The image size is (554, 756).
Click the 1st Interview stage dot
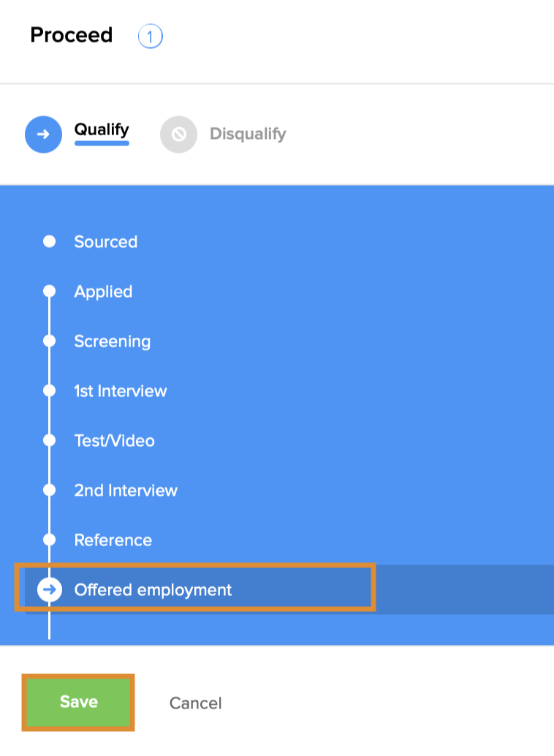click(x=49, y=391)
